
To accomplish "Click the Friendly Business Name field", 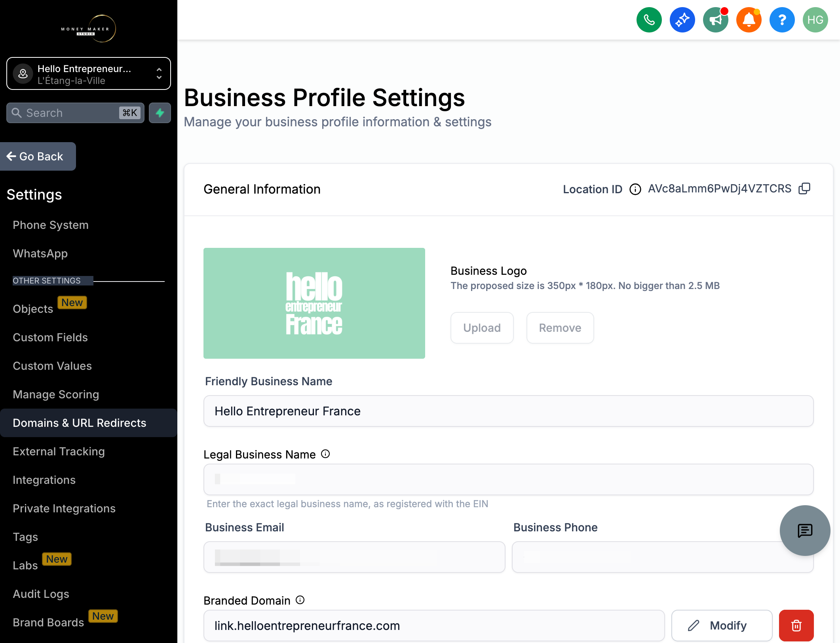I will pyautogui.click(x=508, y=411).
